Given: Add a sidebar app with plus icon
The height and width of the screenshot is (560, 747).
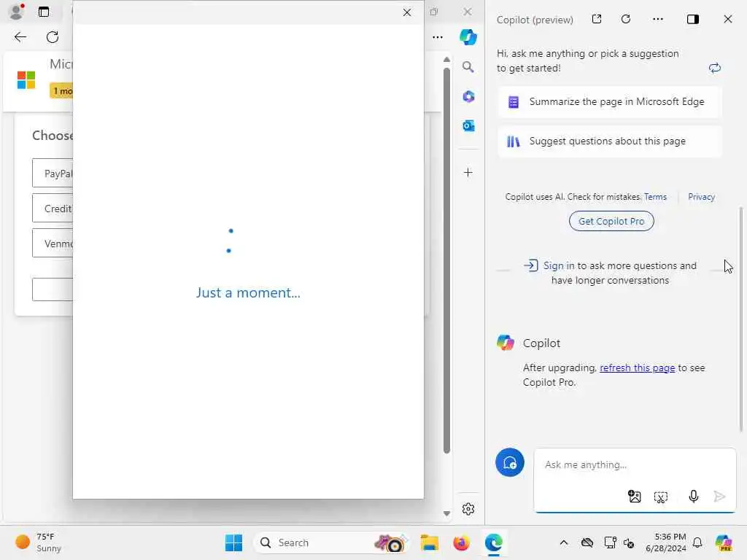Looking at the screenshot, I should click(x=468, y=172).
